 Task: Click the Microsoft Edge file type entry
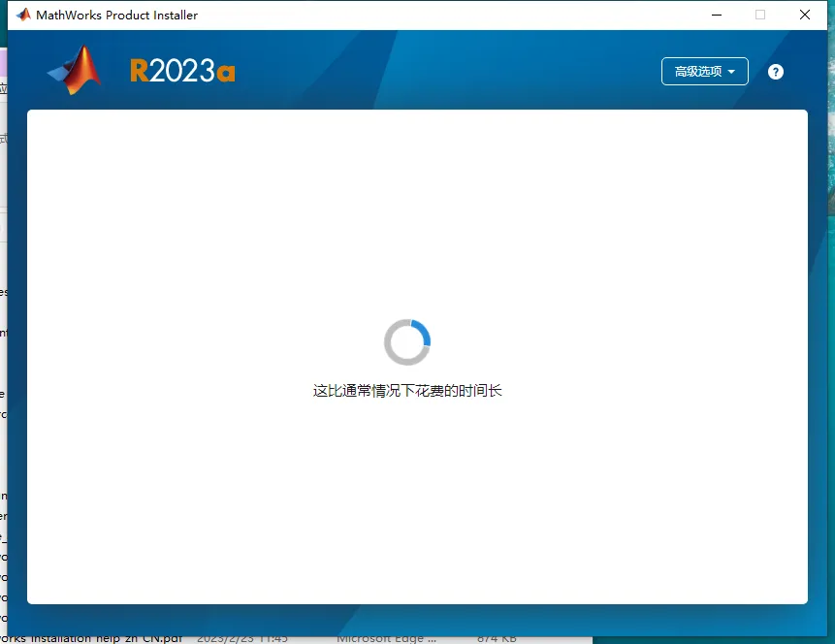[386, 638]
